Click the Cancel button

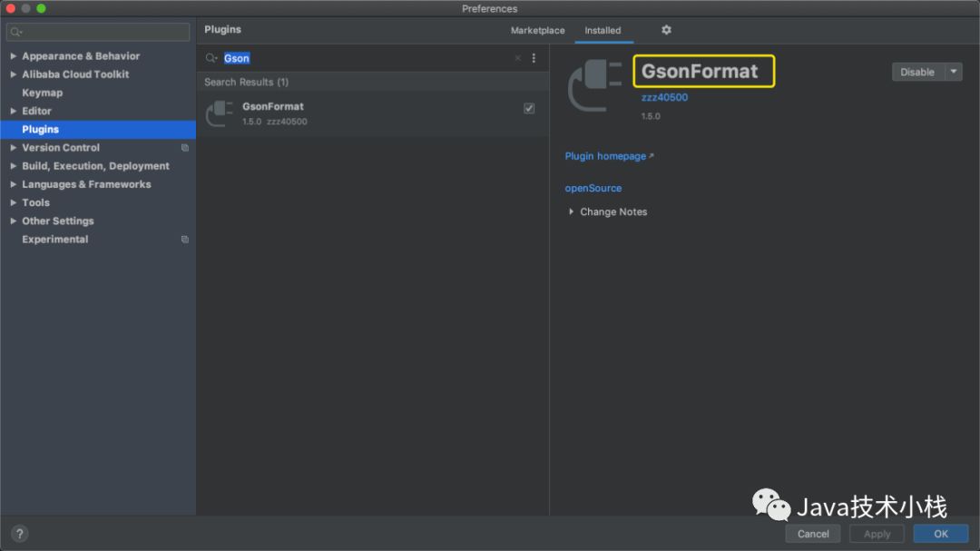point(812,534)
